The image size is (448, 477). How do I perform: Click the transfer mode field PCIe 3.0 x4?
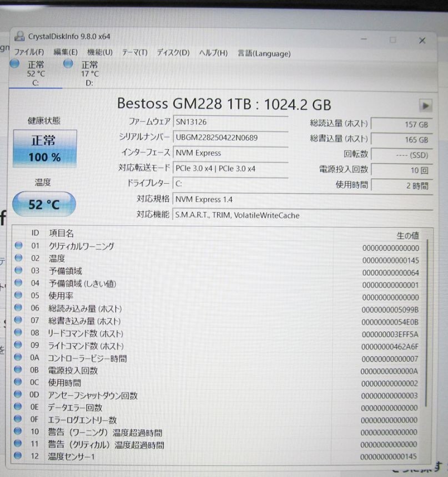(230, 169)
